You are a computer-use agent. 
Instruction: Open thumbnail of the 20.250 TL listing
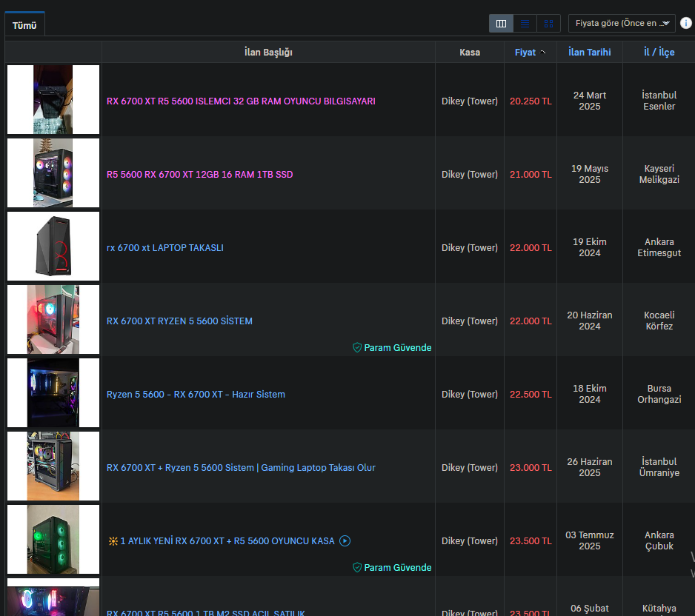53,100
